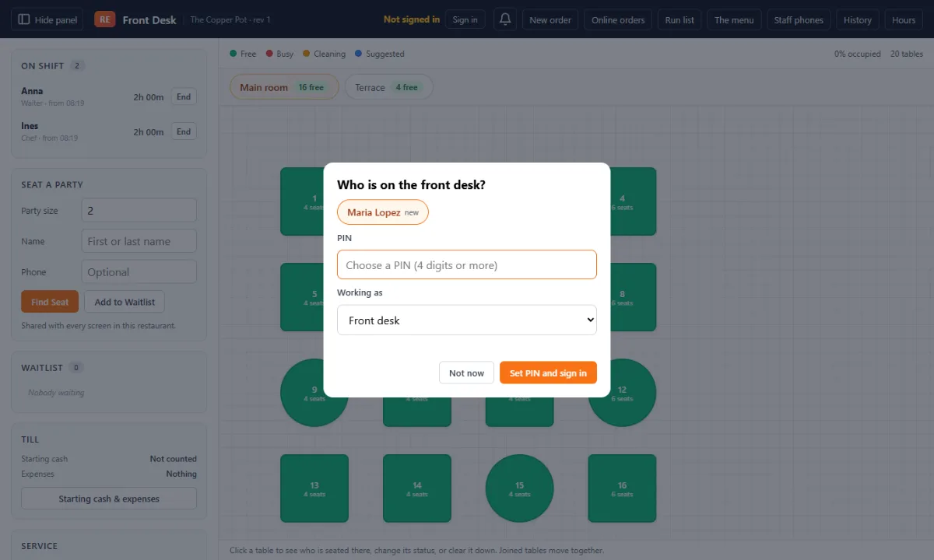Screen dimensions: 934x560
Task: Click the PIN entry field
Action: [x=467, y=264]
